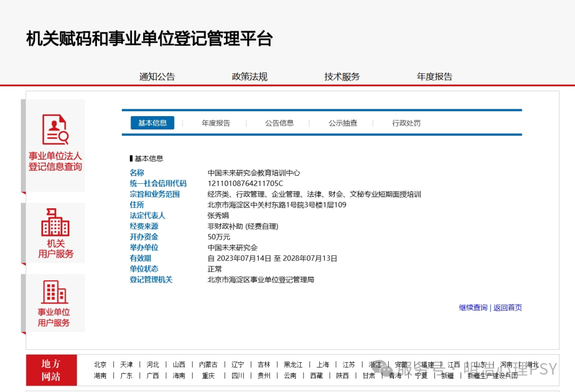Switch to the 行政处罚 tab

pyautogui.click(x=406, y=123)
